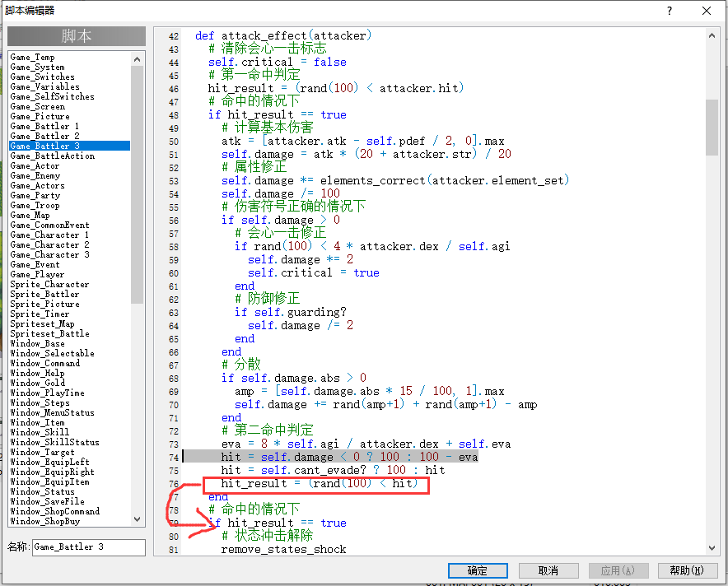
Task: Click the help question mark icon
Action: click(669, 11)
